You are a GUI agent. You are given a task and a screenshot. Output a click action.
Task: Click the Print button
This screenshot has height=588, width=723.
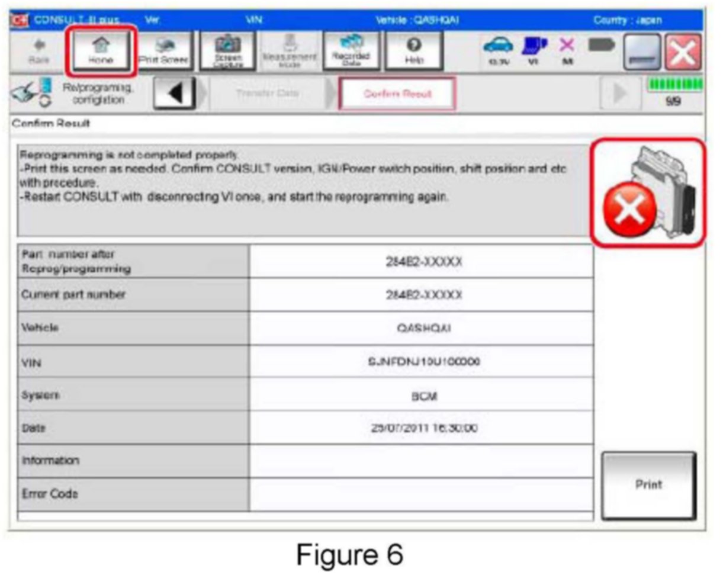click(648, 486)
